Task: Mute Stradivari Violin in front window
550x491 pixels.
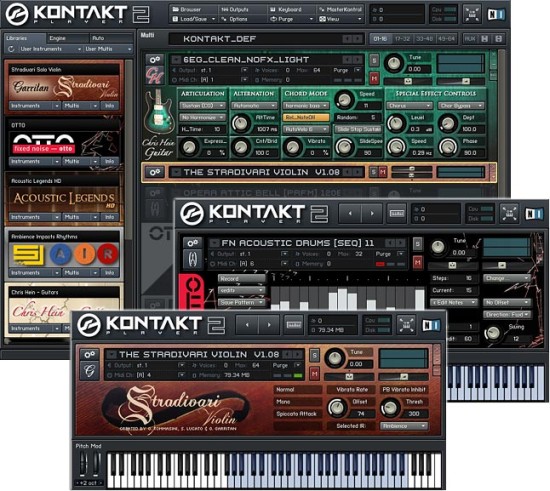Action: point(314,374)
